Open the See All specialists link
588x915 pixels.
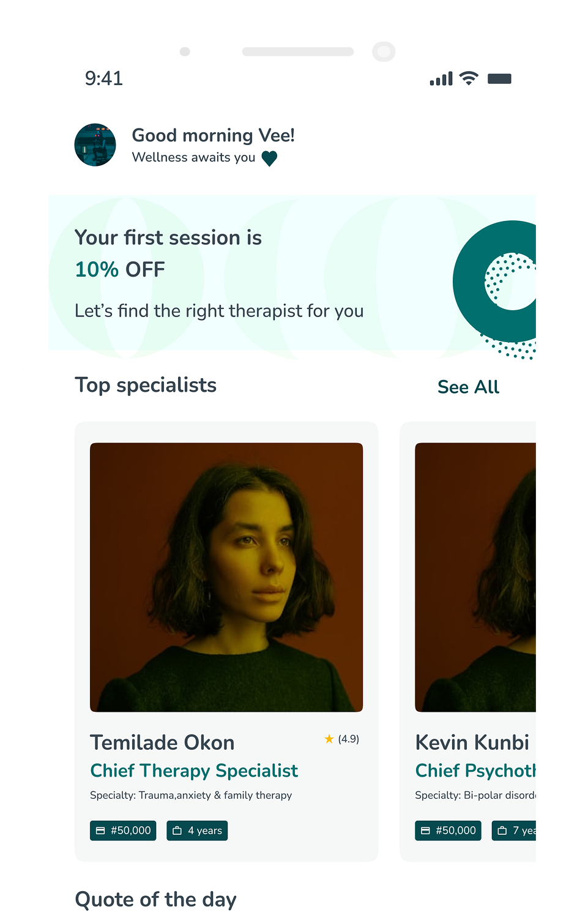[x=468, y=387]
